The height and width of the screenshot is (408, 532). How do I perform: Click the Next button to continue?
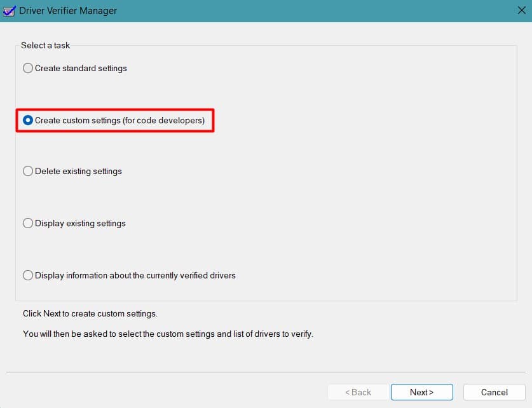(422, 392)
